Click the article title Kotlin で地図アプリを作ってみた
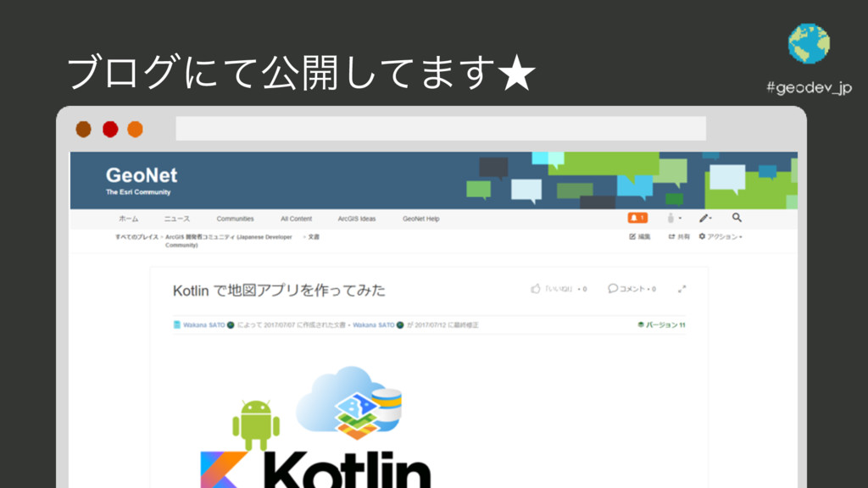Image resolution: width=868 pixels, height=488 pixels. (279, 291)
